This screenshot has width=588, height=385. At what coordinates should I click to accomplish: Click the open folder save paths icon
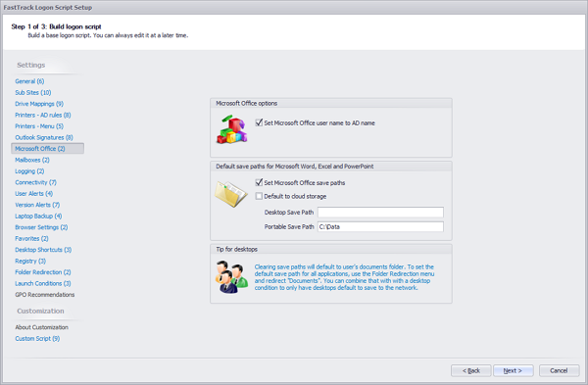point(230,194)
